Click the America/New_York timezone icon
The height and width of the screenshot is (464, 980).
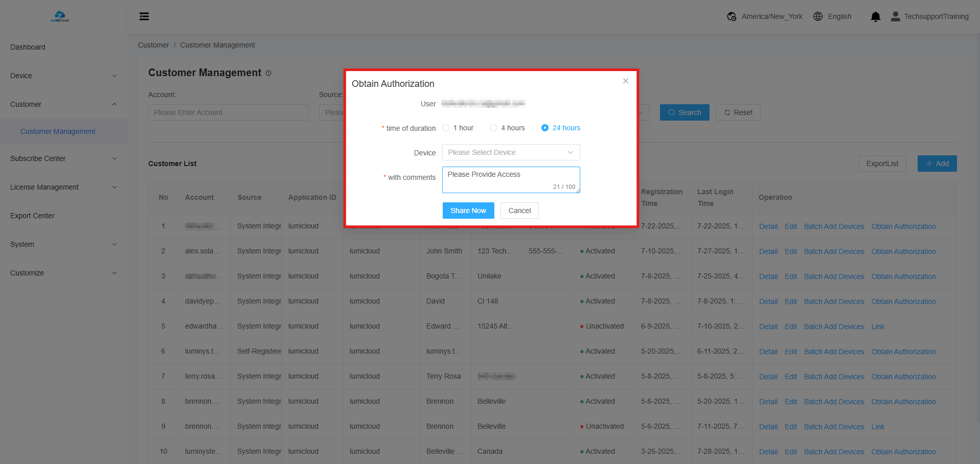732,16
